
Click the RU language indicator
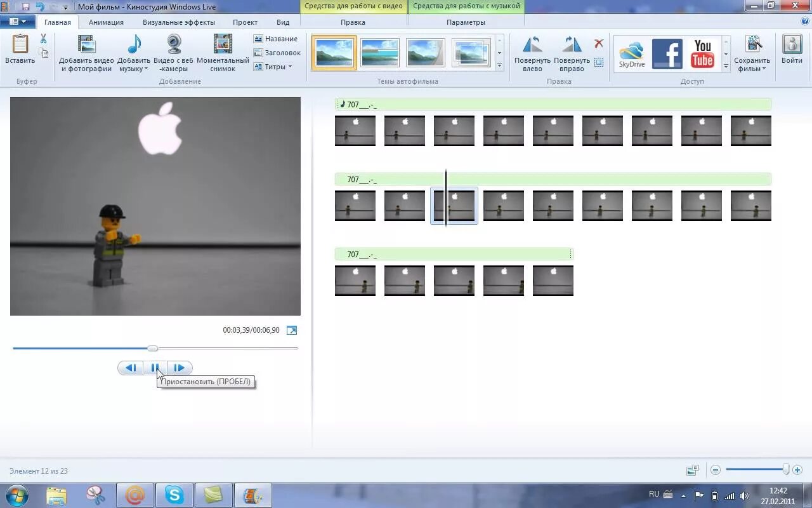tap(654, 494)
